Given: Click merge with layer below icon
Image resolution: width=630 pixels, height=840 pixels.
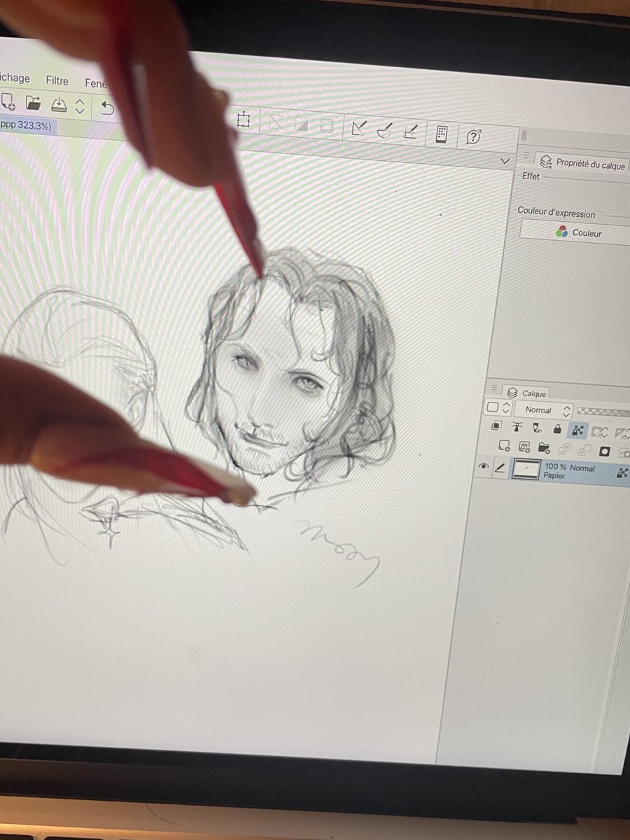Looking at the screenshot, I should tap(584, 451).
